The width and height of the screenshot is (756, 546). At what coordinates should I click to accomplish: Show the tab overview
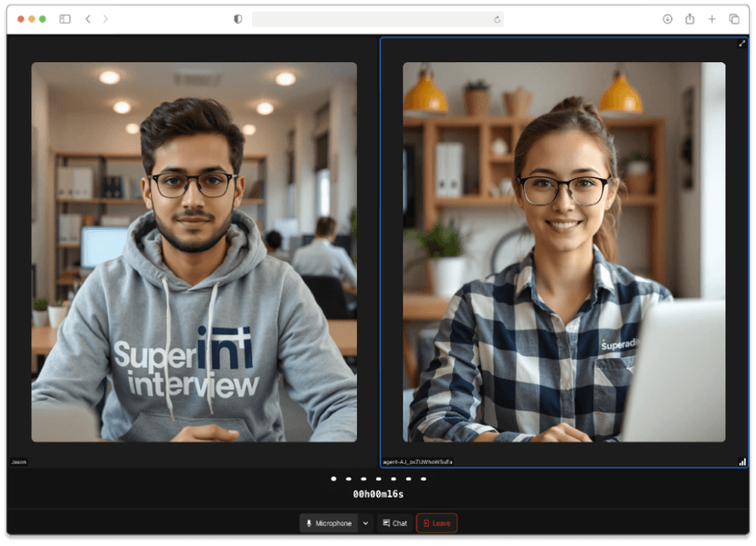pyautogui.click(x=734, y=19)
